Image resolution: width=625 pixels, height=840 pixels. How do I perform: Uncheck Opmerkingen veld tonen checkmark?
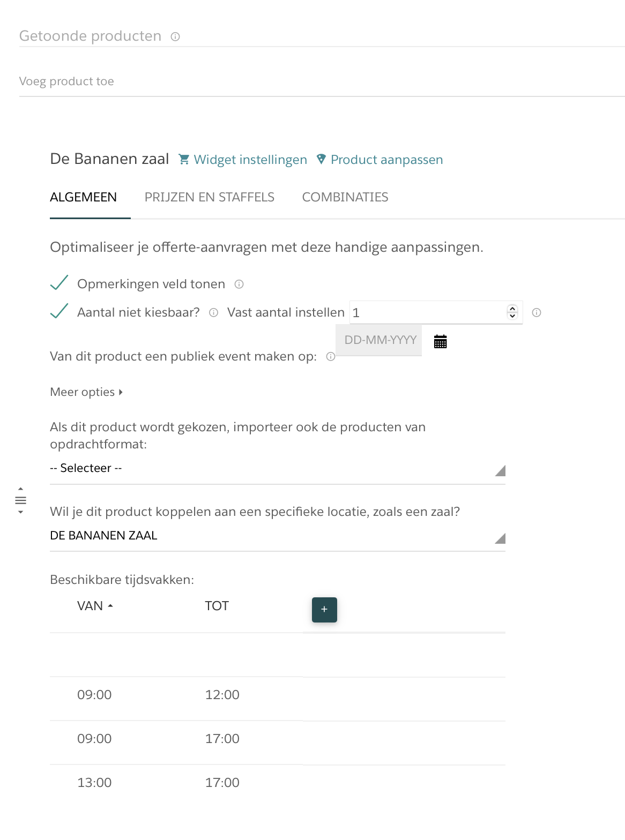[x=59, y=283]
